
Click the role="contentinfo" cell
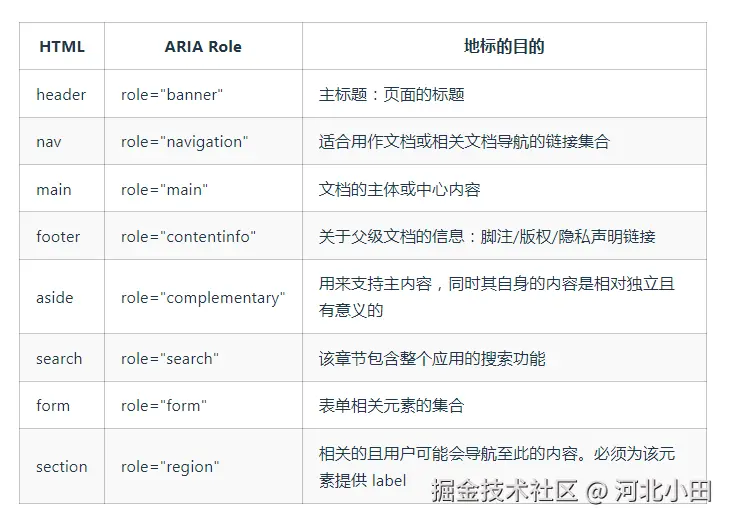tap(188, 237)
